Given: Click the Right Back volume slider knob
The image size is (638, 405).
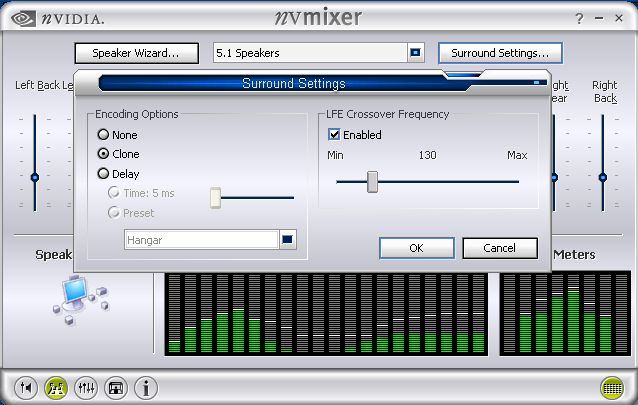Looking at the screenshot, I should [x=603, y=177].
